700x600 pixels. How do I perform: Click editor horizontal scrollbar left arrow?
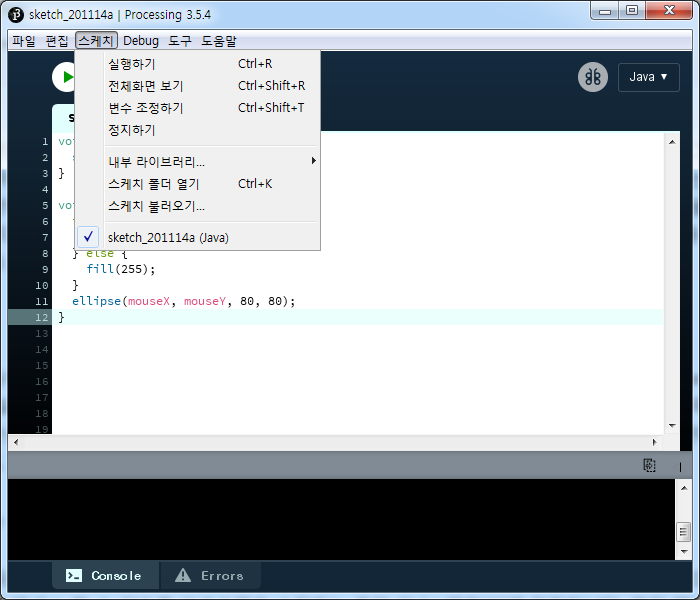[x=16, y=442]
